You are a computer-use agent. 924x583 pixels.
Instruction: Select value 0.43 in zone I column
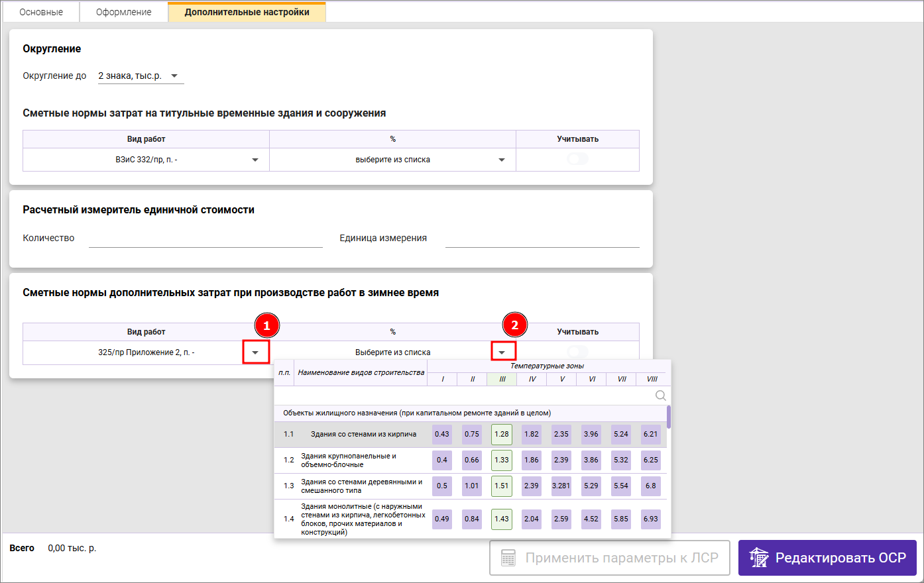(441, 435)
